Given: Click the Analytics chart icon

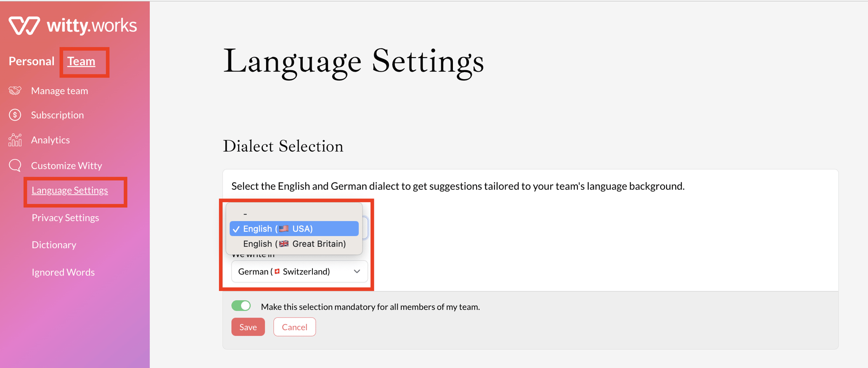Looking at the screenshot, I should coord(15,140).
